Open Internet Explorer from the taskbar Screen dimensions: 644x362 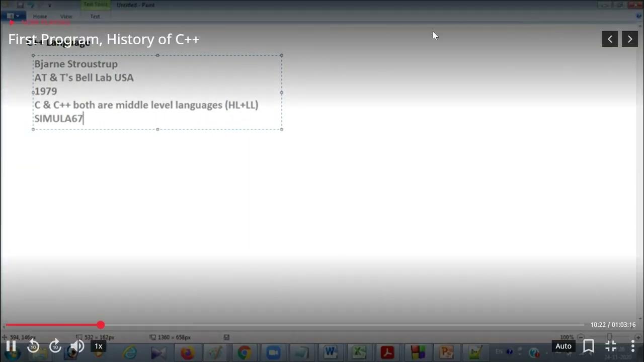click(x=130, y=353)
